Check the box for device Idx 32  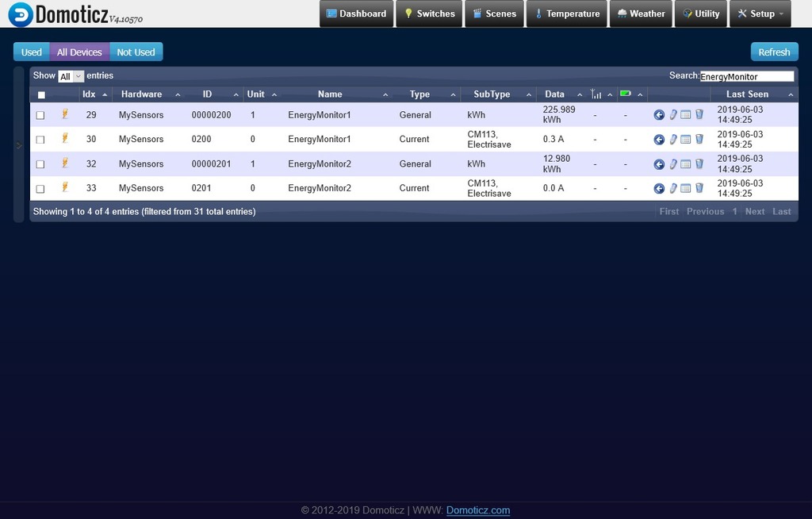40,164
